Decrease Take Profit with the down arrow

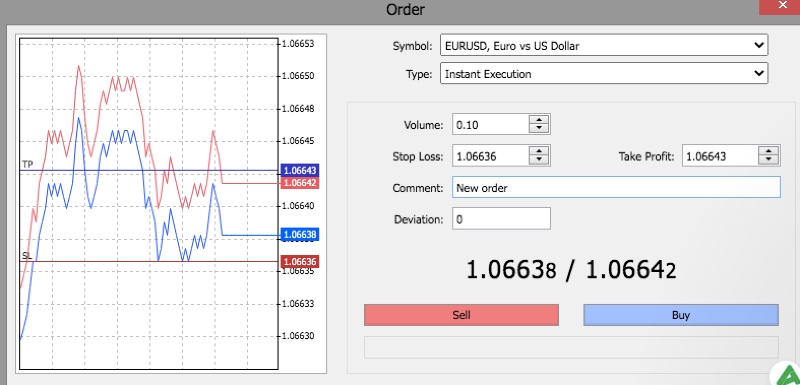(x=769, y=161)
